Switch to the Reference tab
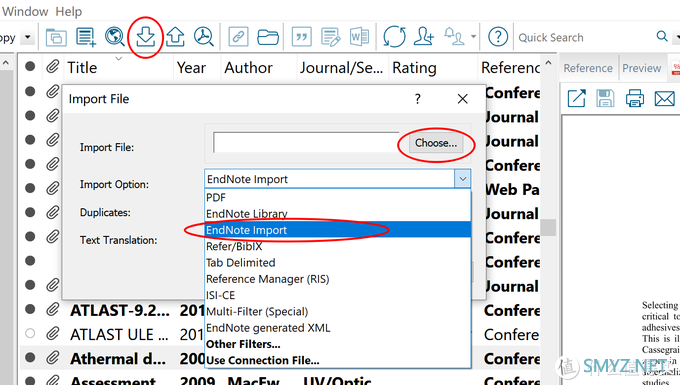 point(588,68)
